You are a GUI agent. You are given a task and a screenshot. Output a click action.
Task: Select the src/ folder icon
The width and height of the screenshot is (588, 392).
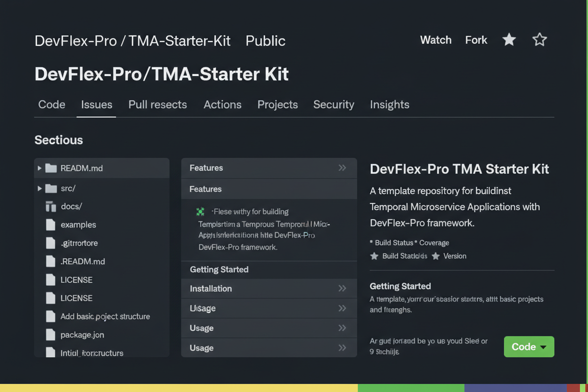(x=51, y=188)
